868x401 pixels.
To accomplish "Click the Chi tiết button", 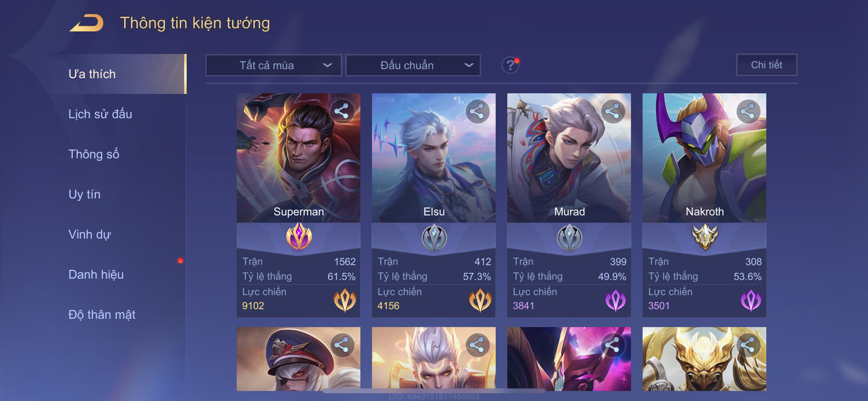I will pyautogui.click(x=766, y=65).
